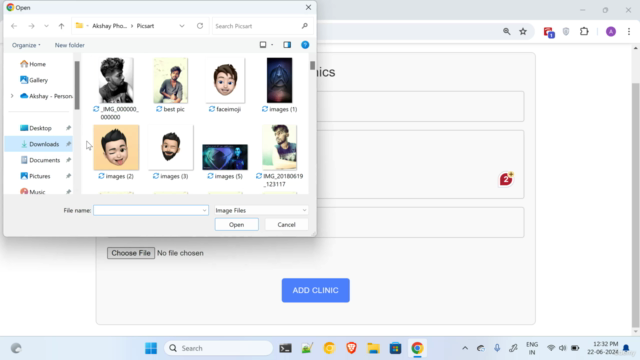Show hidden system tray icons

pos(465,348)
